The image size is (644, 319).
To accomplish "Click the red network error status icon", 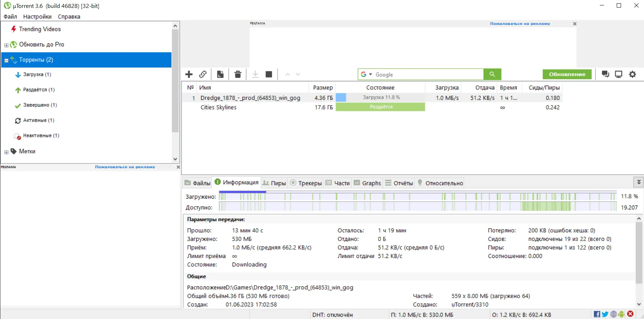I will [x=630, y=314].
